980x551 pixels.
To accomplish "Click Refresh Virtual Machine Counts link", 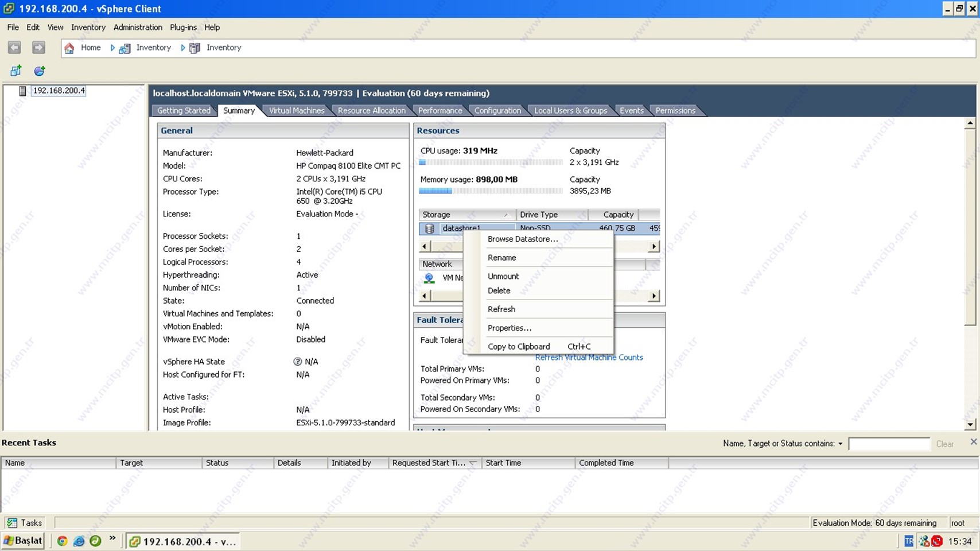I will point(589,358).
